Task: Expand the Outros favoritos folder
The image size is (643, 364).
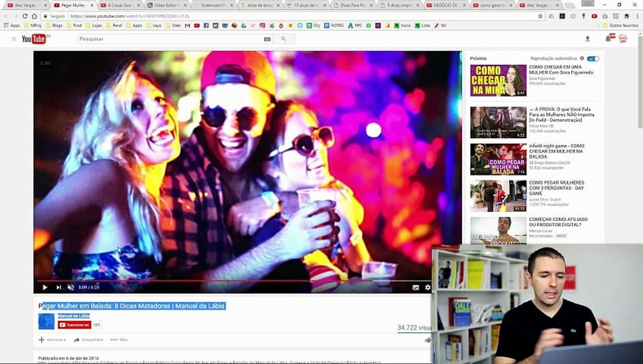Action: point(621,25)
